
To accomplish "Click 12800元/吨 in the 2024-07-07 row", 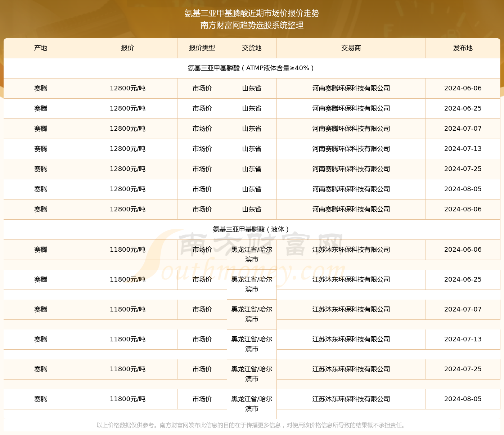I will click(x=127, y=129).
